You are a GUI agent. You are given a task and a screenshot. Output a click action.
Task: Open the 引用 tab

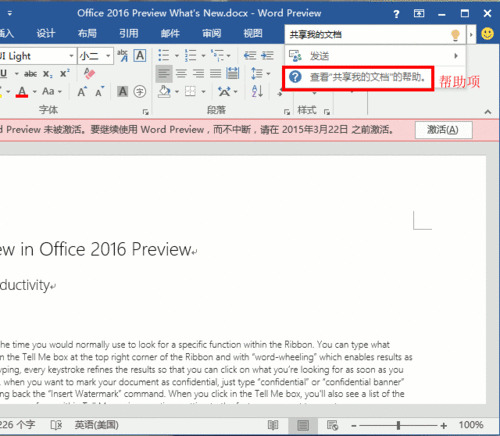[x=129, y=33]
